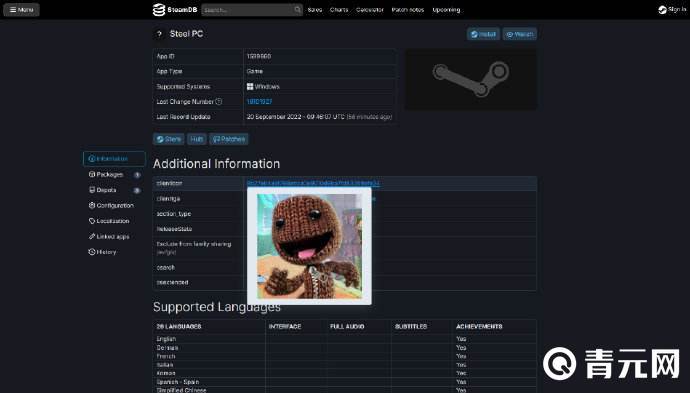Viewport: 690px width, 393px height.
Task: Click the Supported Languages heading
Action: click(x=217, y=307)
